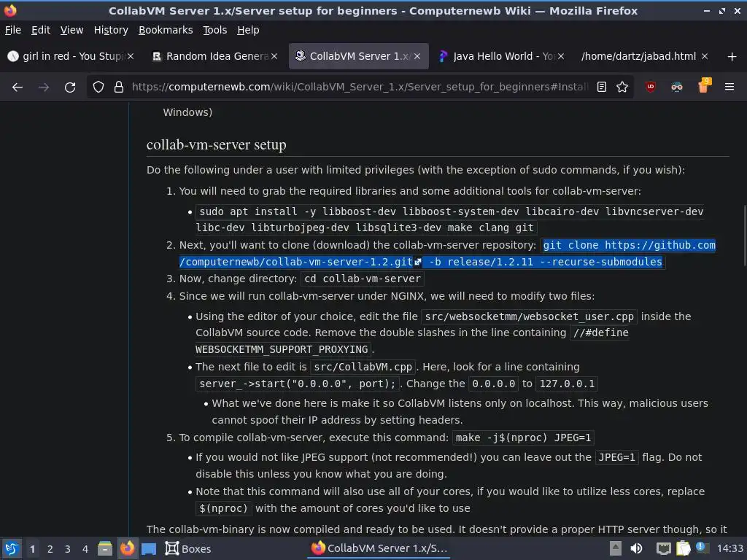Open the Tools menu

[x=215, y=30]
